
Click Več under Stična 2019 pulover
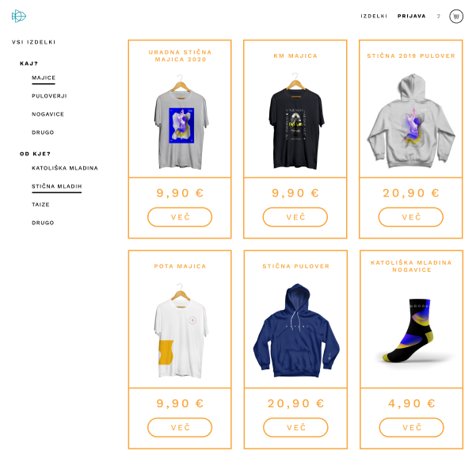[411, 217]
